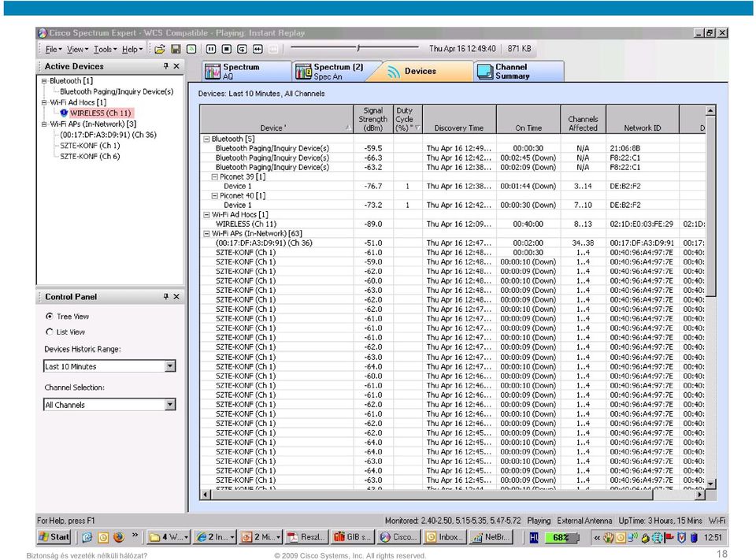This screenshot has width=756, height=560.
Task: Collapse Wi-Fi APs (In-Network) [3] tree node
Action: tap(44, 124)
